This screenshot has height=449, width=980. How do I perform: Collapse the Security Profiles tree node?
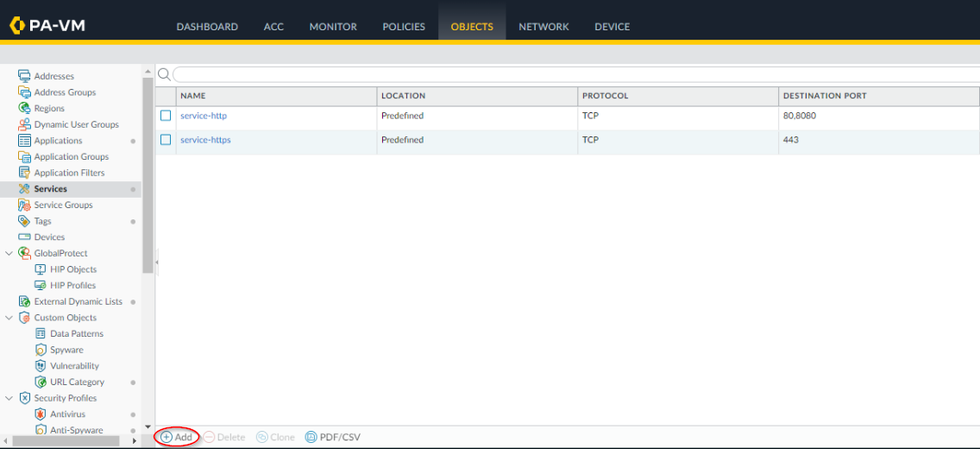tap(9, 398)
